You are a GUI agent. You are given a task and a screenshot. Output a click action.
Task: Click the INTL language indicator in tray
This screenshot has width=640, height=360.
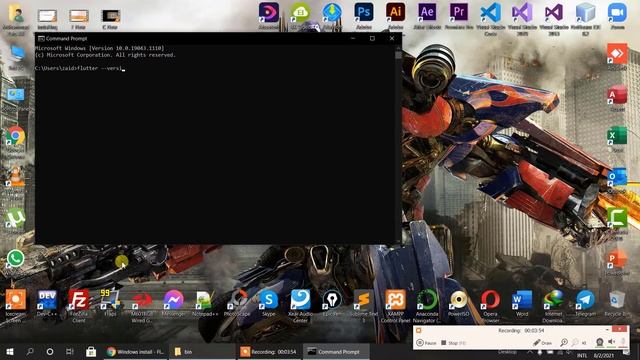[582, 356]
